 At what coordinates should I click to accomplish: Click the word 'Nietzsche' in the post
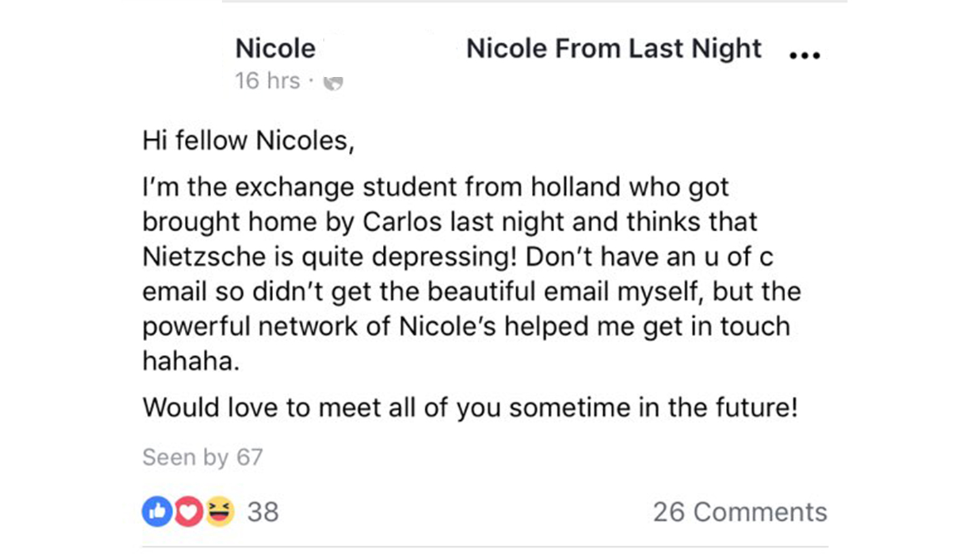tap(204, 257)
